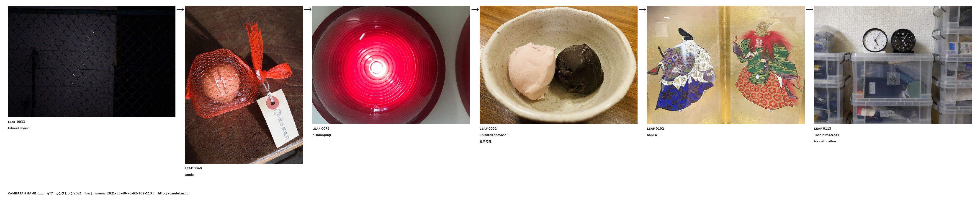
Task: Open the glowing red lamp thumbnail
Action: [391, 65]
